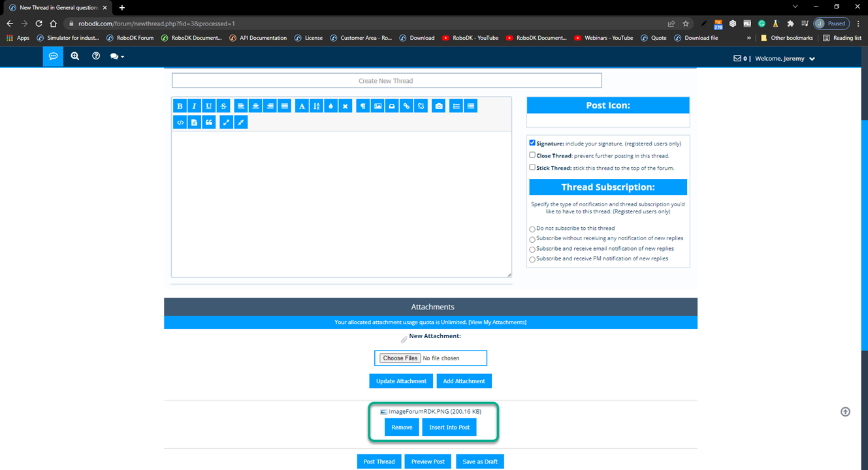This screenshot has width=868, height=470.
Task: Toggle bold formatting in the editor
Action: pyautogui.click(x=180, y=106)
